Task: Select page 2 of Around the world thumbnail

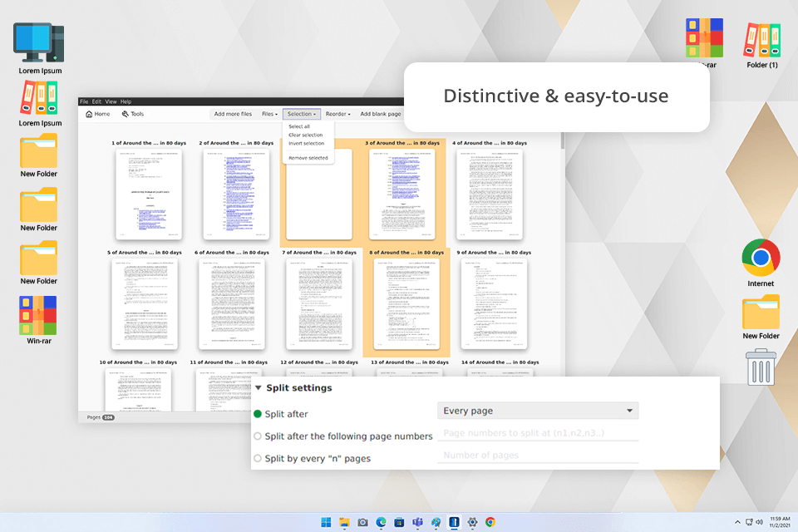Action: (x=236, y=195)
